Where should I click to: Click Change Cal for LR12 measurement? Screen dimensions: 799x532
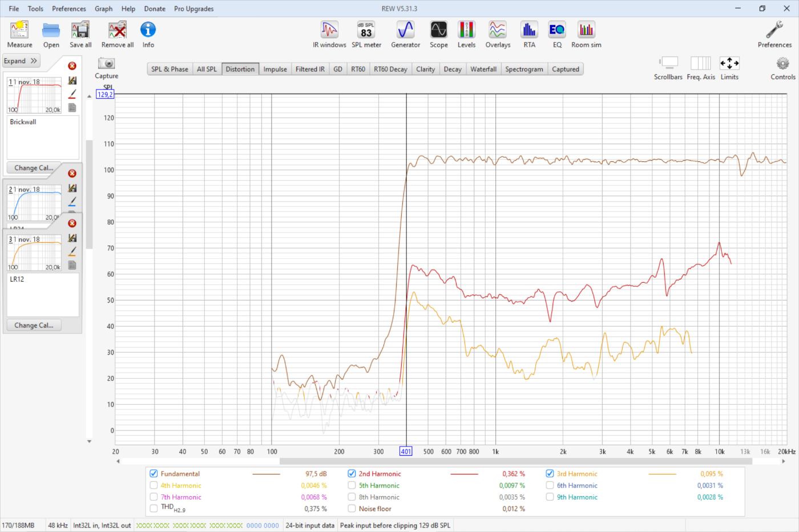[x=34, y=325]
